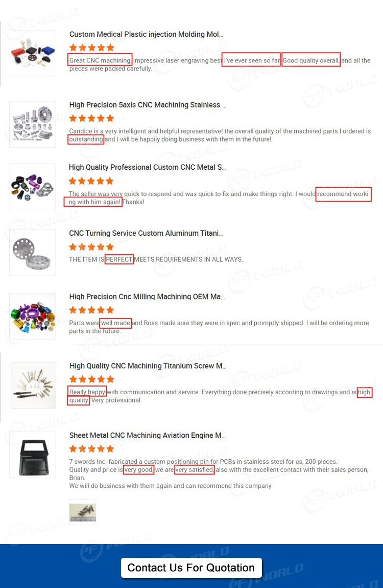Open CNC Turning Service Custom Aluminum title

146,233
